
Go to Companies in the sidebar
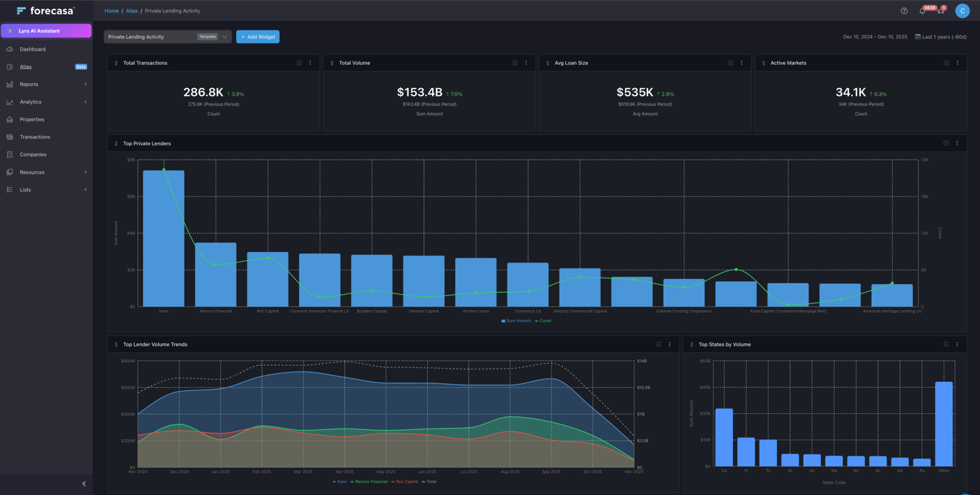(33, 155)
